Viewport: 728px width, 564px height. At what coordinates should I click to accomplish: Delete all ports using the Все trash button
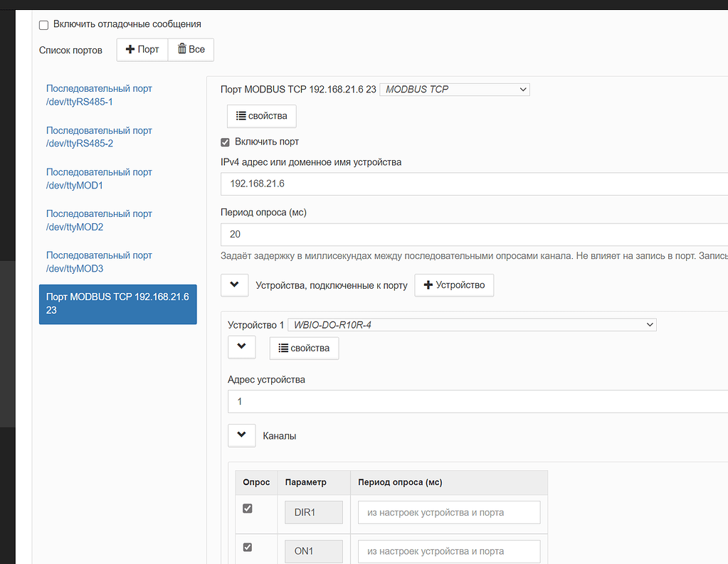click(x=190, y=49)
